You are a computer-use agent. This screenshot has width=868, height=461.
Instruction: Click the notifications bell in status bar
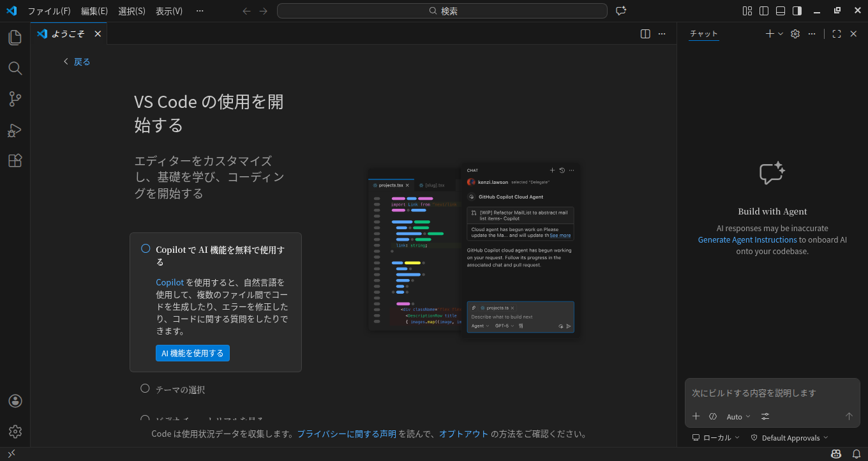point(857,454)
